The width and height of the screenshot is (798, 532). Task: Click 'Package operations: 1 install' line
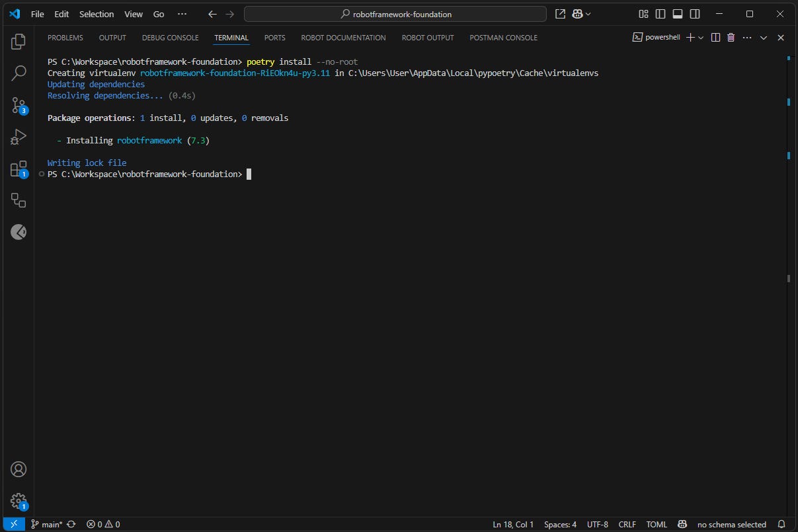pyautogui.click(x=168, y=118)
